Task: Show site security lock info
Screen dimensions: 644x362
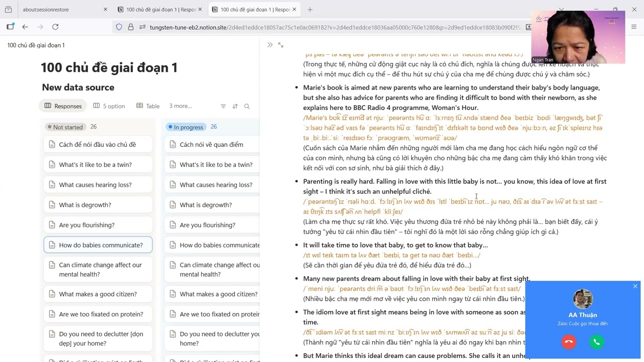Action: tap(131, 27)
